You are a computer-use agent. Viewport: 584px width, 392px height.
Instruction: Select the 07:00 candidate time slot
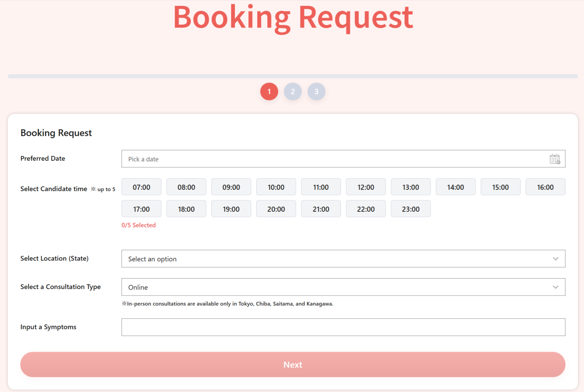[x=141, y=187]
